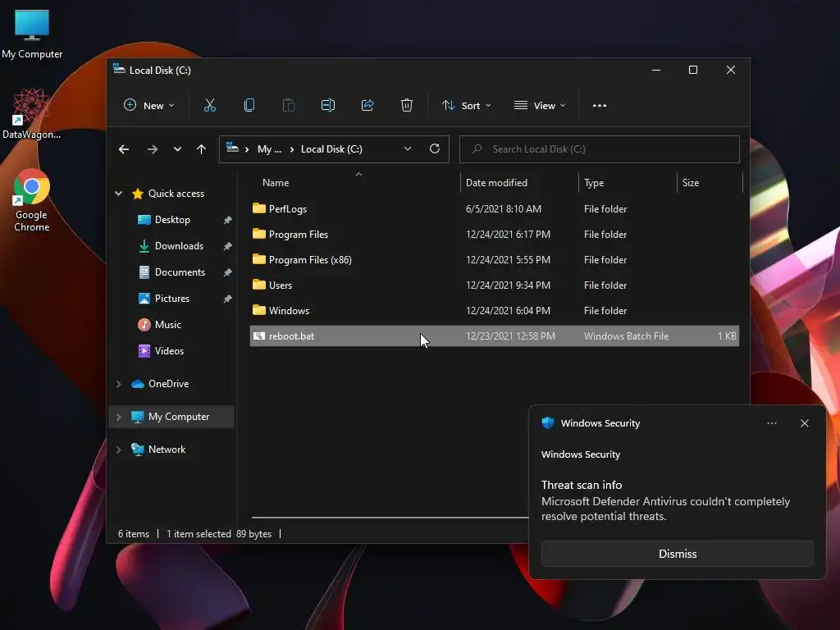Click the chevron before Local Disk (C:) in breadcrumb
This screenshot has width=840, height=630.
pos(292,149)
